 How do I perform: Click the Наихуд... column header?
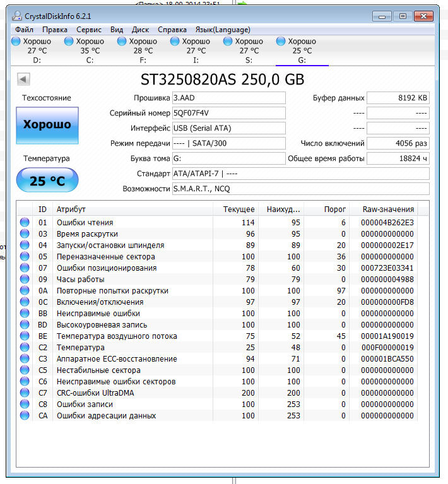click(281, 210)
